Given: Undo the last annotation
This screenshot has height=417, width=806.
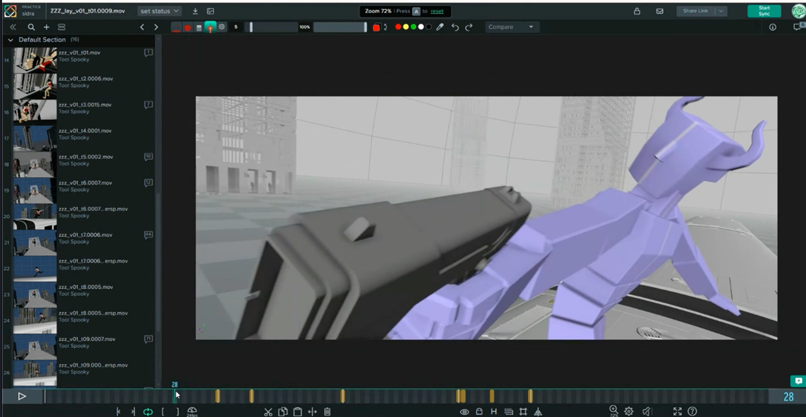Looking at the screenshot, I should tap(455, 27).
